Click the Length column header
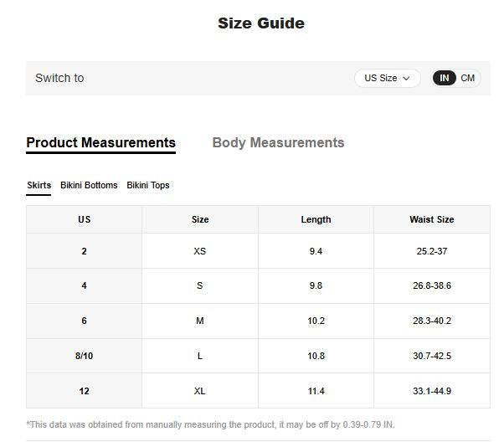The height and width of the screenshot is (447, 504). (316, 219)
